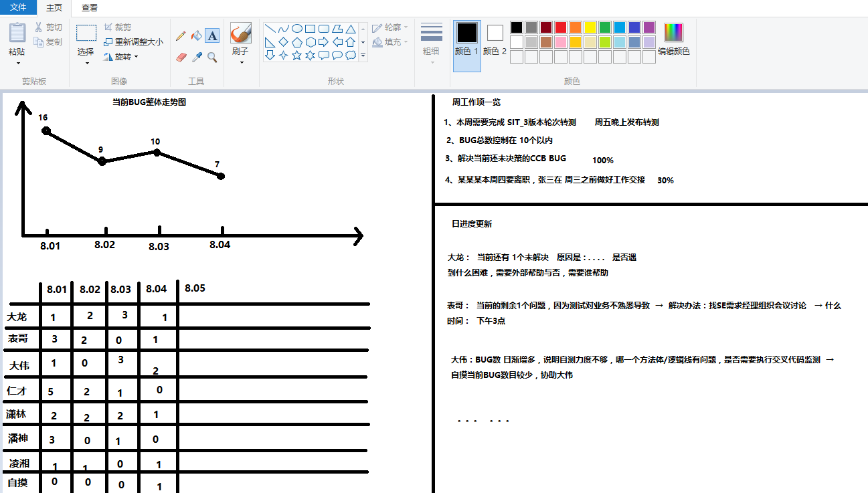Screen dimensions: 868x493
Task: Switch to the Home (主页) tab
Action: pos(54,7)
